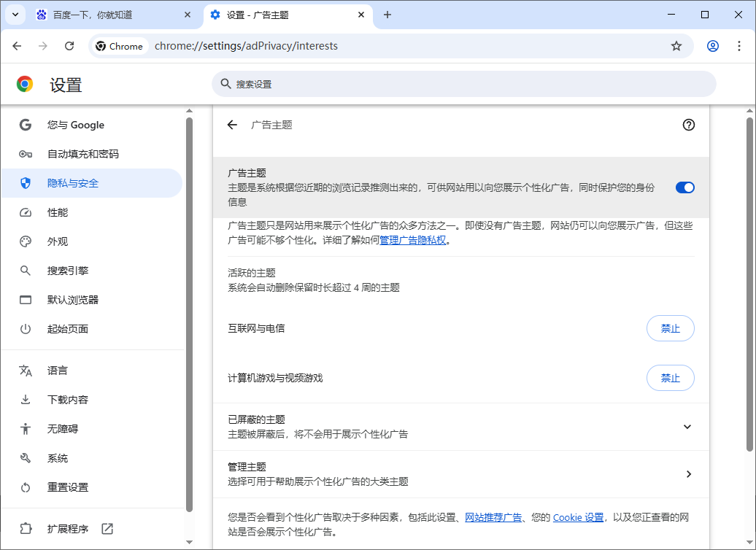Click the 外观 paint palette icon
The image size is (756, 550).
click(x=26, y=241)
